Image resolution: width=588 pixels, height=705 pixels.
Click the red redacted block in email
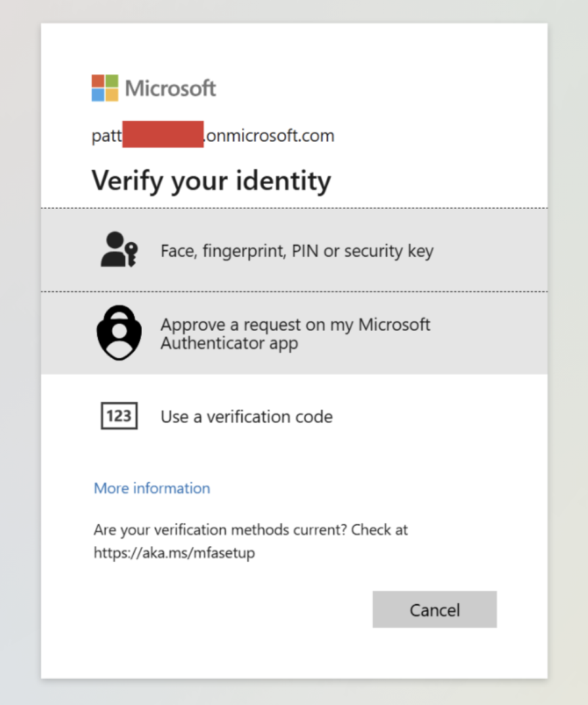[163, 135]
